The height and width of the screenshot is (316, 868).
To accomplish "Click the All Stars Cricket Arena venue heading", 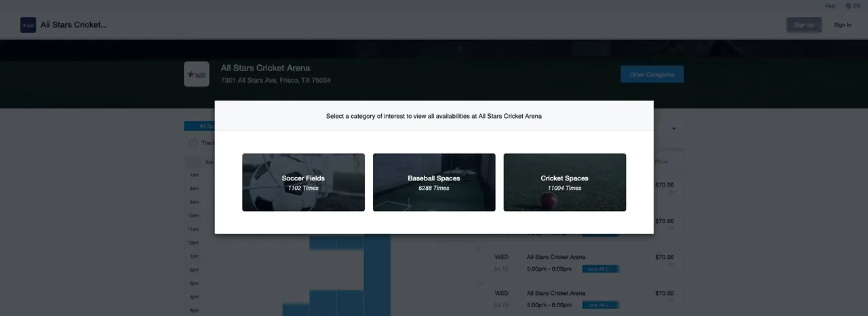I will coord(265,68).
